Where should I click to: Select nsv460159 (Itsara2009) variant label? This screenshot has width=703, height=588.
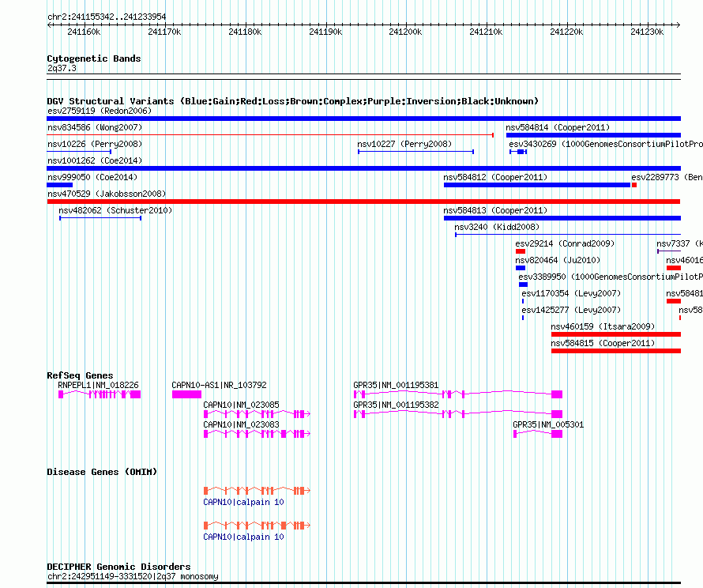pyautogui.click(x=603, y=326)
